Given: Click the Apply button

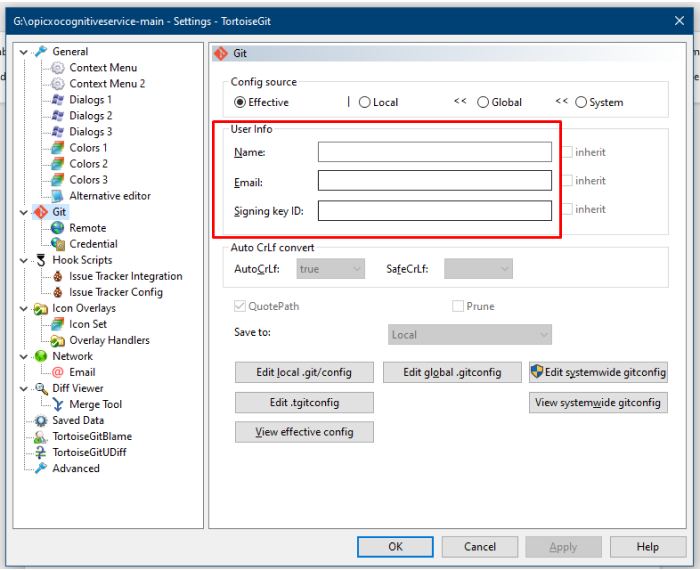Looking at the screenshot, I should (x=563, y=547).
